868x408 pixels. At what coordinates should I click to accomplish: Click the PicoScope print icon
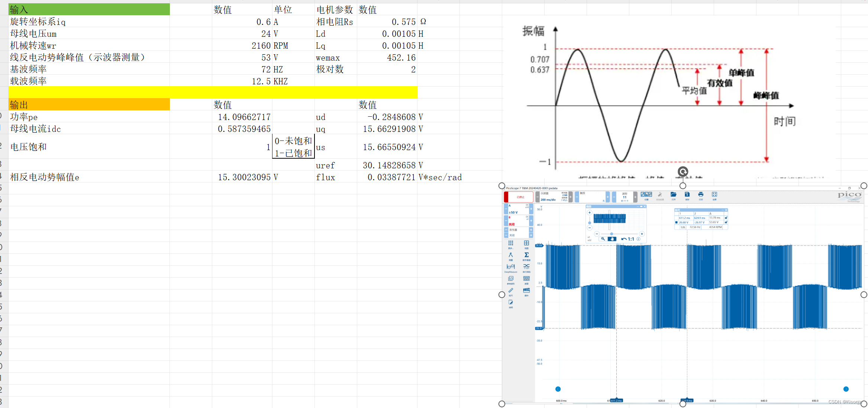[701, 194]
